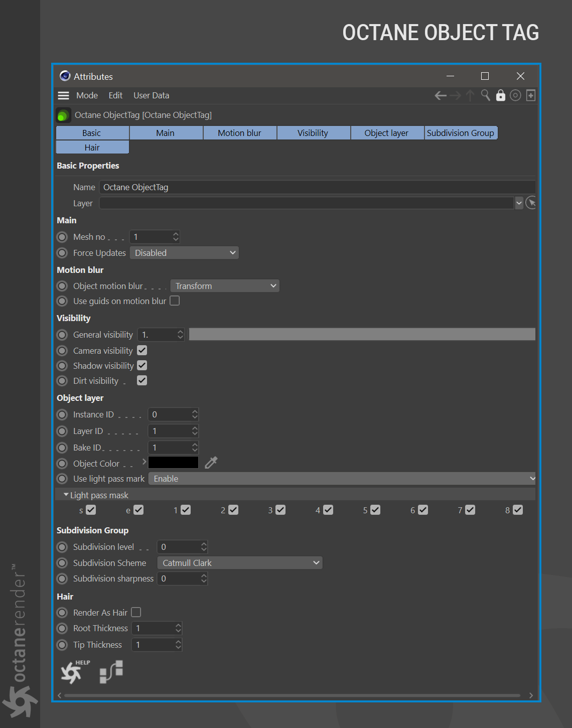Open the User Data menu
Screen dimensions: 572x728
click(151, 95)
